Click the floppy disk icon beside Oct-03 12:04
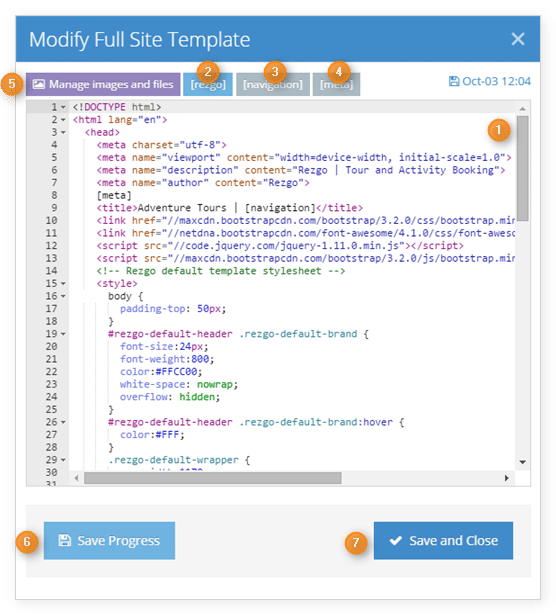Screen dimensions: 556x615 [454, 81]
